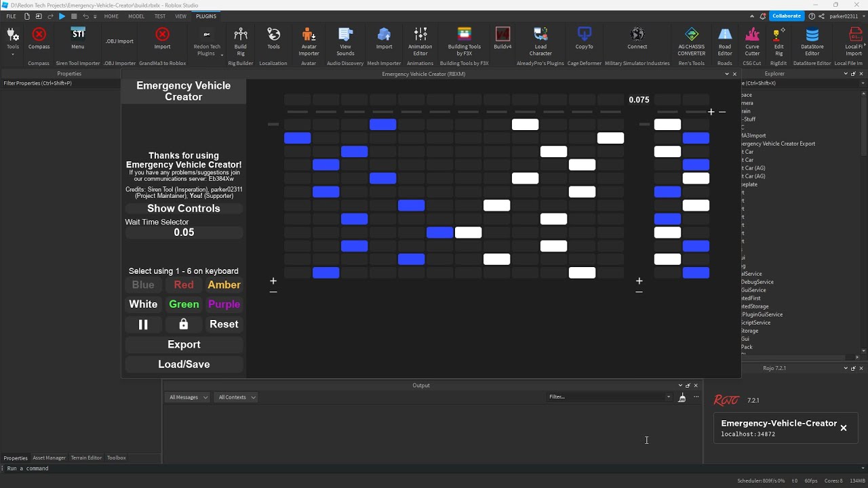
Task: Pause the light pattern preview
Action: point(143,325)
